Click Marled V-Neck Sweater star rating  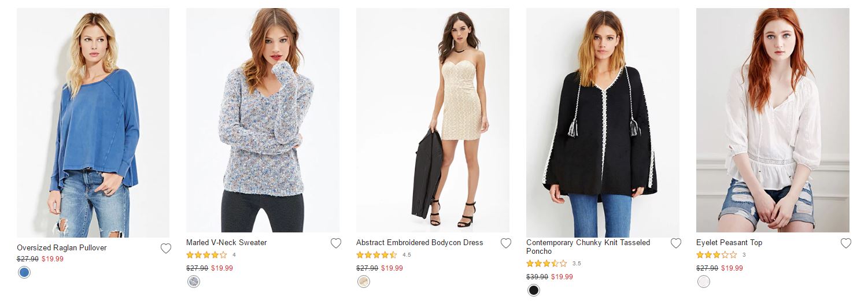pyautogui.click(x=206, y=255)
